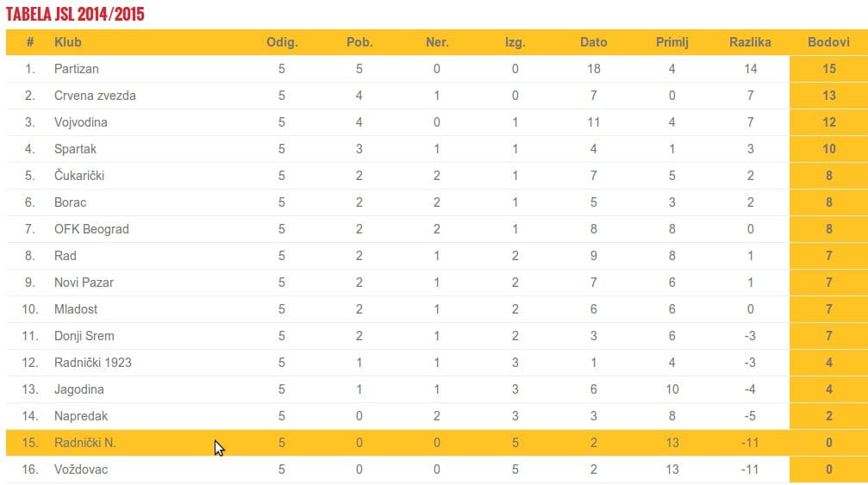This screenshot has width=868, height=485.
Task: Click the TABELA JSL 2014/2015 title
Action: tap(75, 15)
